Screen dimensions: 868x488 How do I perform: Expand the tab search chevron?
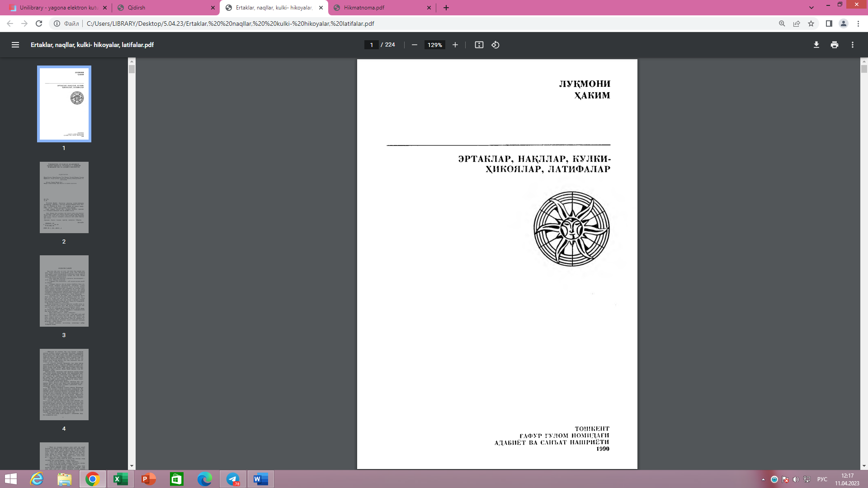click(x=811, y=8)
